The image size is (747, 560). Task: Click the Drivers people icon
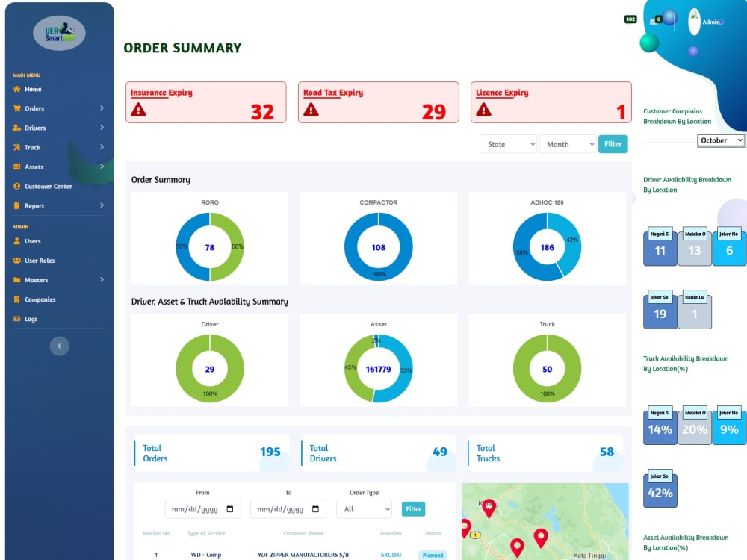(16, 128)
